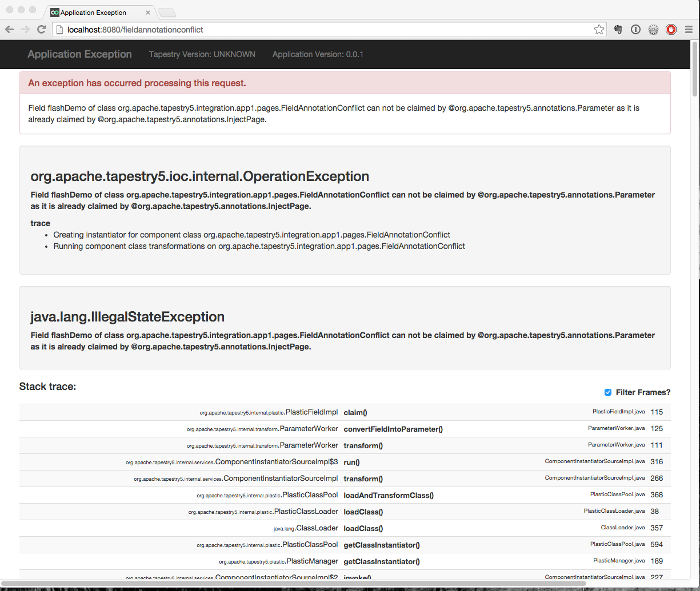This screenshot has height=591, width=700.
Task: Click the horizontal scrollbar at bottom
Action: click(343, 584)
